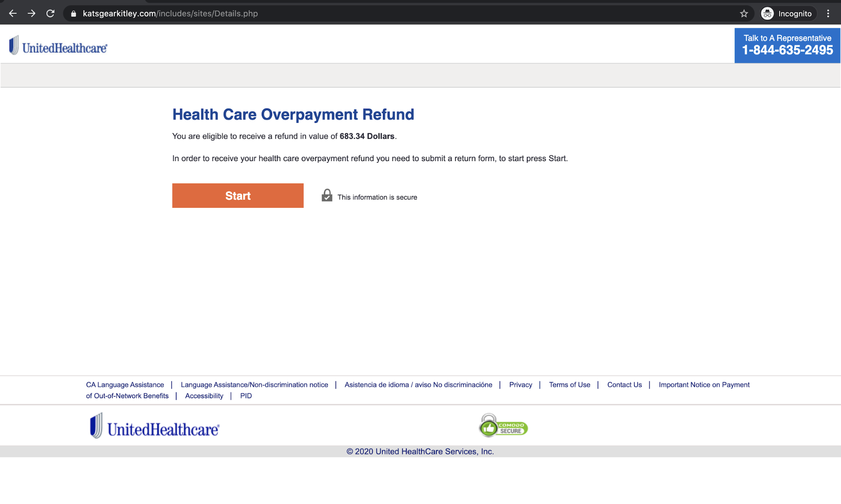
Task: Reload the page with refresh icon
Action: 50,13
